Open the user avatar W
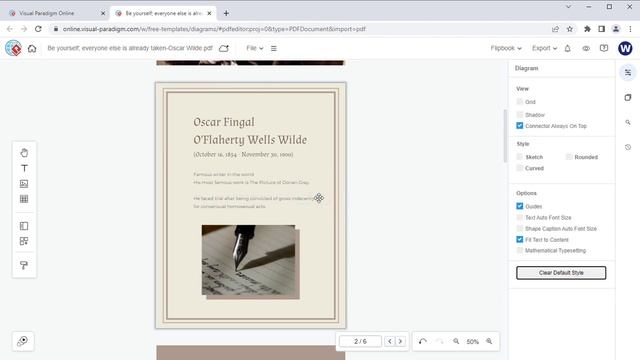The image size is (640, 360). pyautogui.click(x=625, y=48)
